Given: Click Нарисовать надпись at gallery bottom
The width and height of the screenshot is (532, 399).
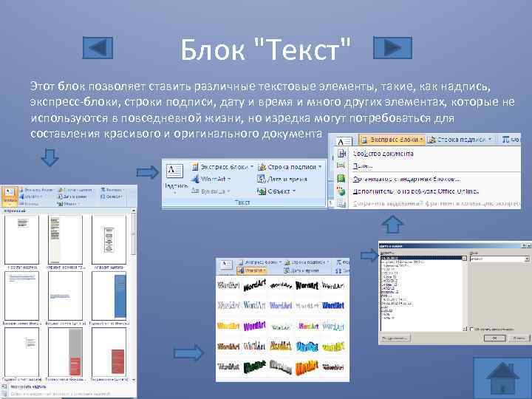Looking at the screenshot, I should click(29, 386).
